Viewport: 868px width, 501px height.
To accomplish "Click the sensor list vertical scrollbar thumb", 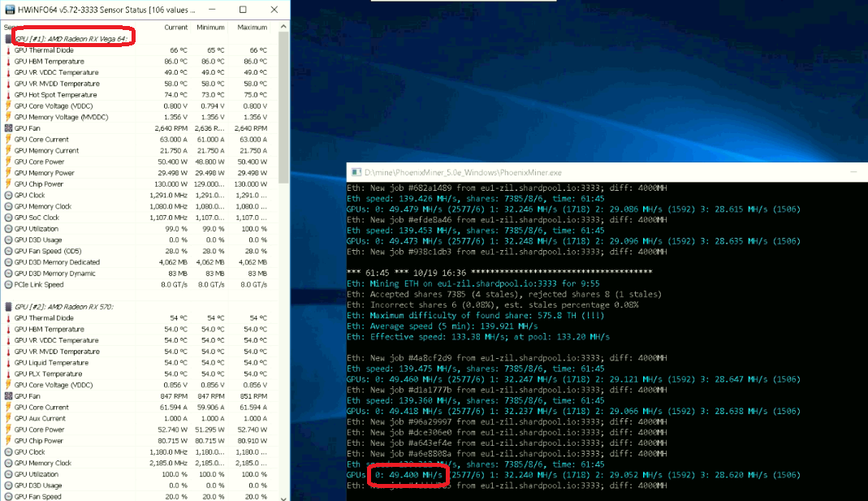I will pos(283,107).
